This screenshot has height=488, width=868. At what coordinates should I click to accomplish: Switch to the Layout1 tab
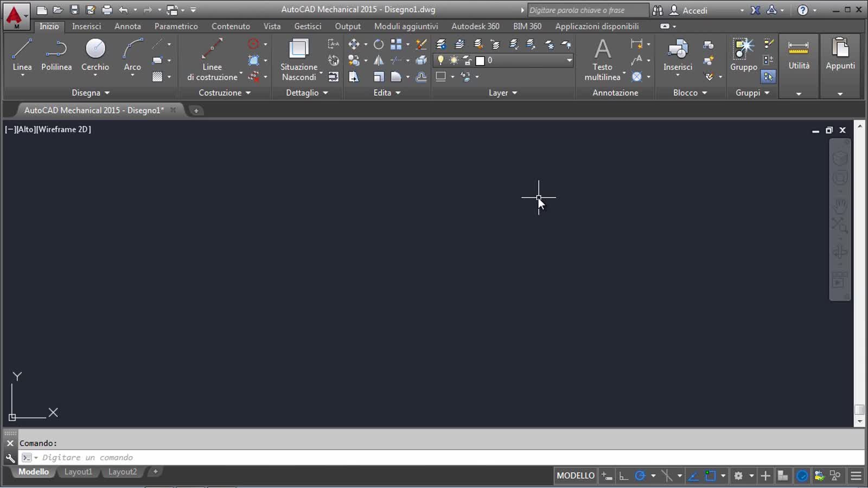tap(78, 472)
